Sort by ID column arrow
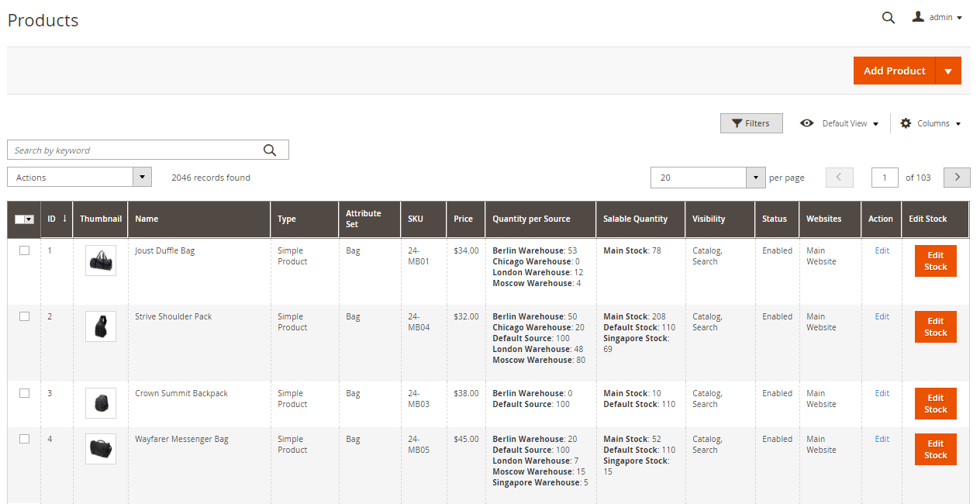 (64, 219)
